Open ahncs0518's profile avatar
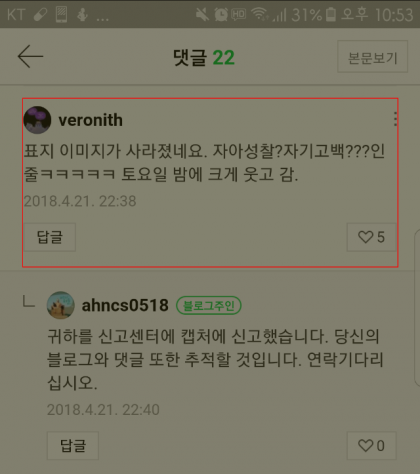This screenshot has width=420, height=474. [x=61, y=305]
